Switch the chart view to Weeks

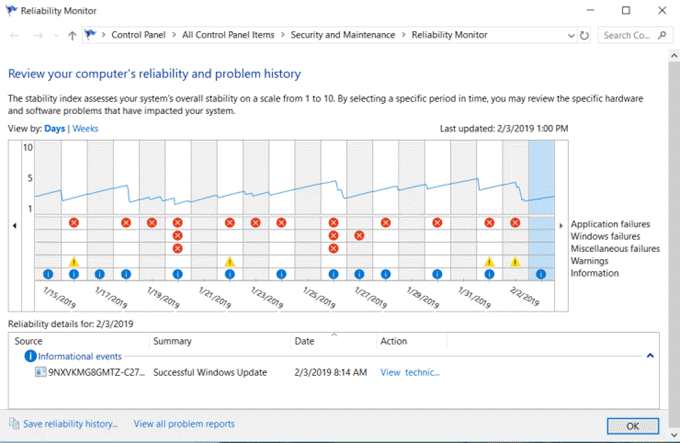click(85, 129)
